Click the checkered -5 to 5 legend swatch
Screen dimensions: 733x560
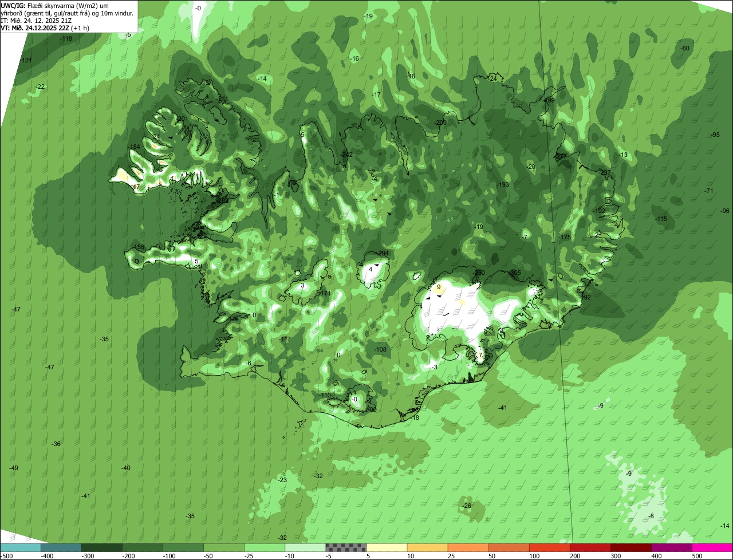[x=346, y=547]
